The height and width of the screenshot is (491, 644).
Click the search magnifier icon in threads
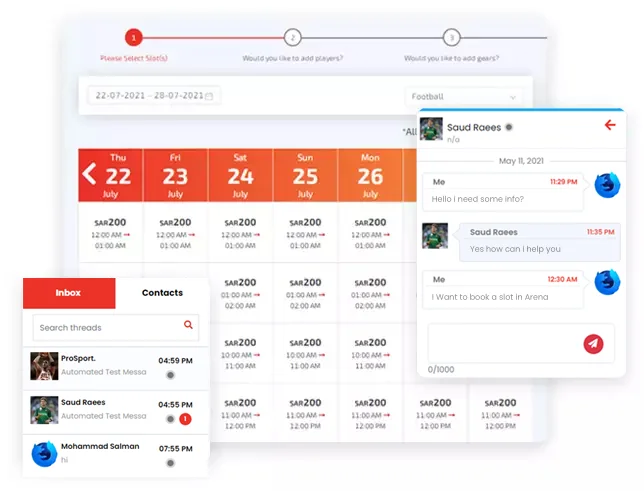coord(188,325)
